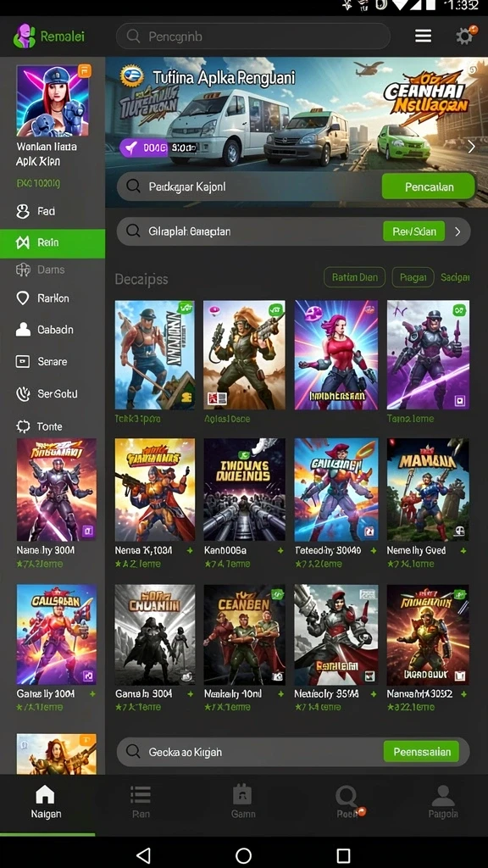
Task: Switch to the Naigan home tab
Action: (x=46, y=802)
